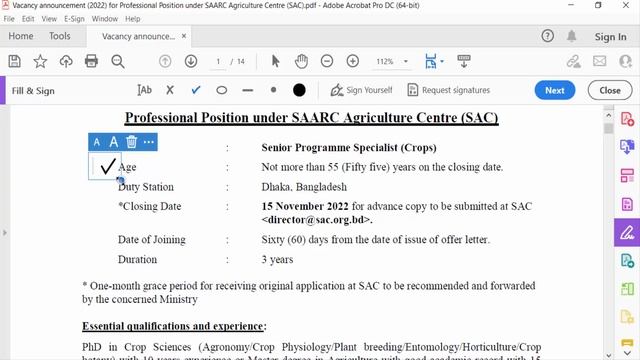The width and height of the screenshot is (640, 360).
Task: Select the crossmark X tool
Action: tap(170, 90)
